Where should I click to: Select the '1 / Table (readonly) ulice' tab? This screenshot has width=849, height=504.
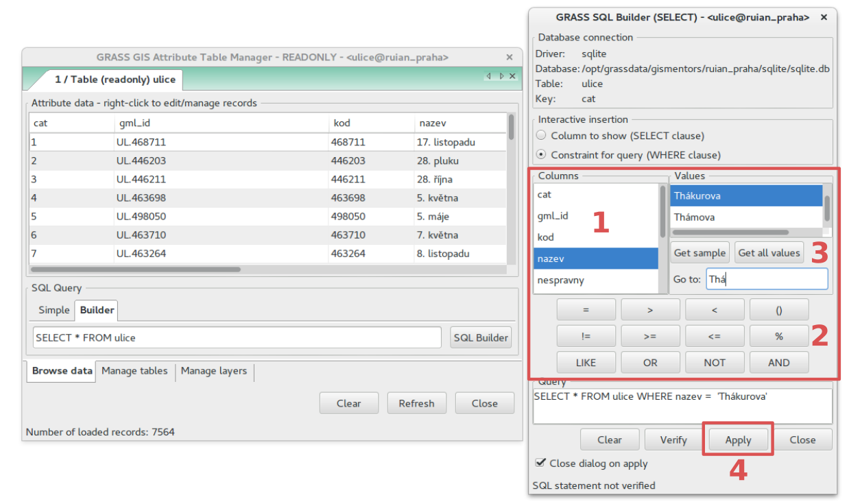pos(115,80)
